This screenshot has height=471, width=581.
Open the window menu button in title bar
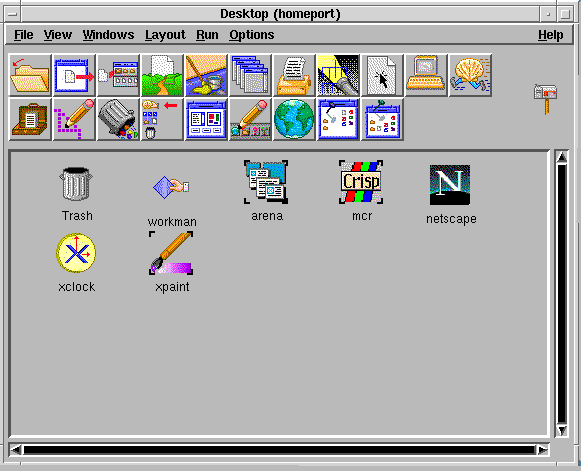(13, 14)
